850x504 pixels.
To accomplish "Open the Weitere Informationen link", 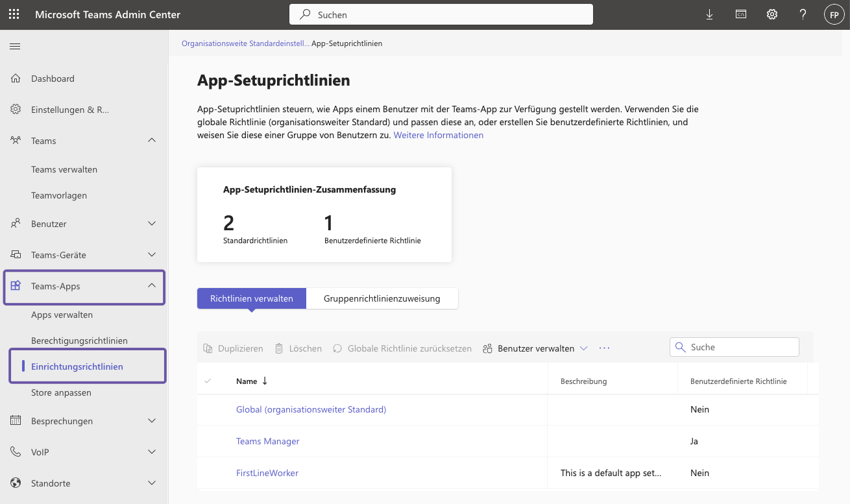I will coord(439,135).
